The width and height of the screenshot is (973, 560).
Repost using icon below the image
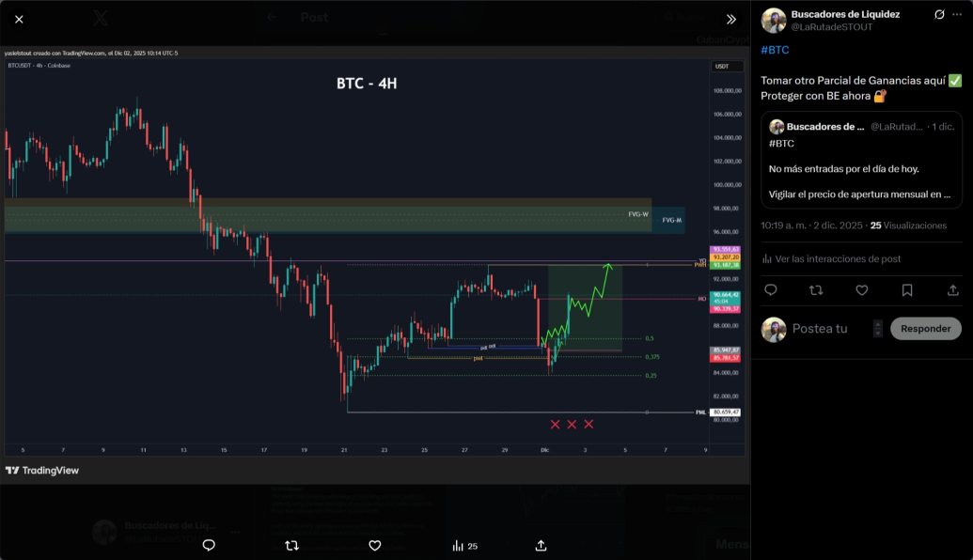(x=291, y=545)
